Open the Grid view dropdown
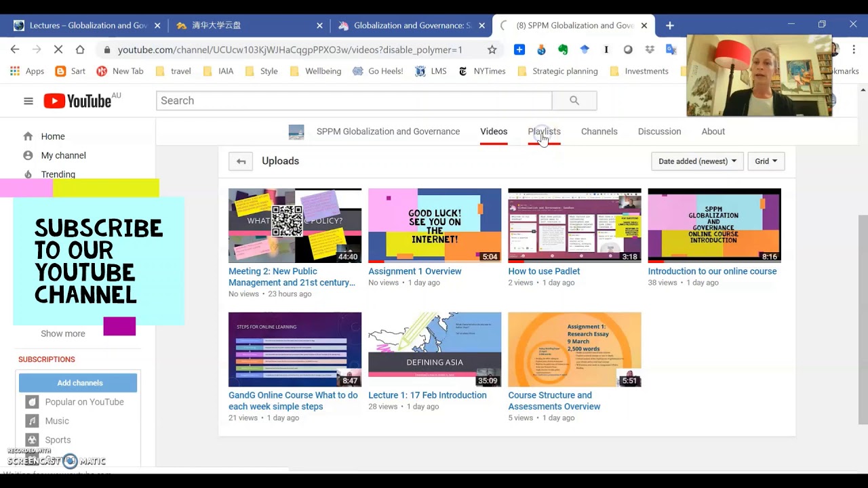The height and width of the screenshot is (488, 868). pos(766,161)
